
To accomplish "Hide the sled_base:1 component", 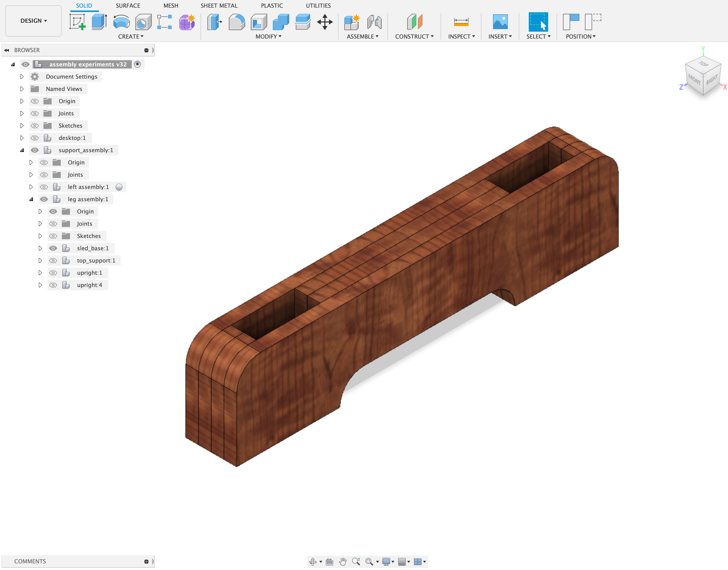I will 53,248.
